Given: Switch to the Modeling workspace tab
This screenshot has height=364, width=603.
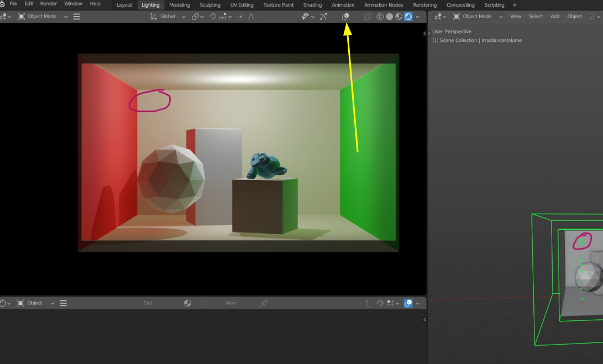Looking at the screenshot, I should point(180,5).
